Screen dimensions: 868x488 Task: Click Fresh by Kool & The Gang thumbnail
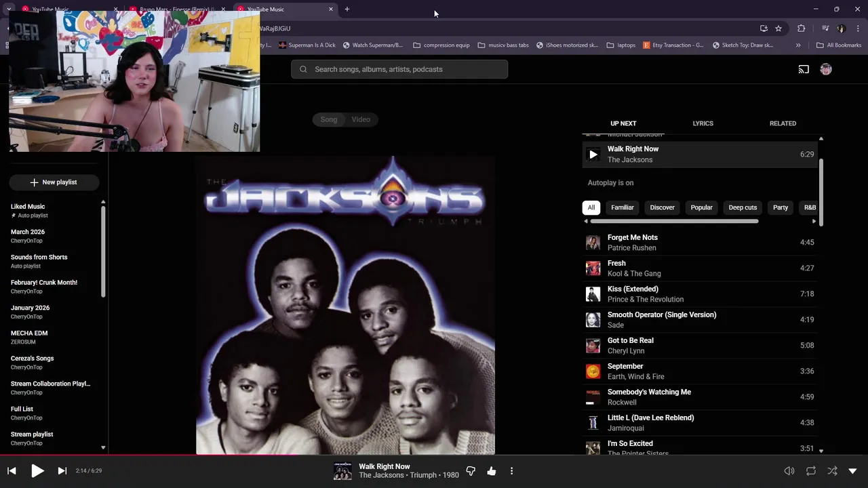(x=593, y=268)
